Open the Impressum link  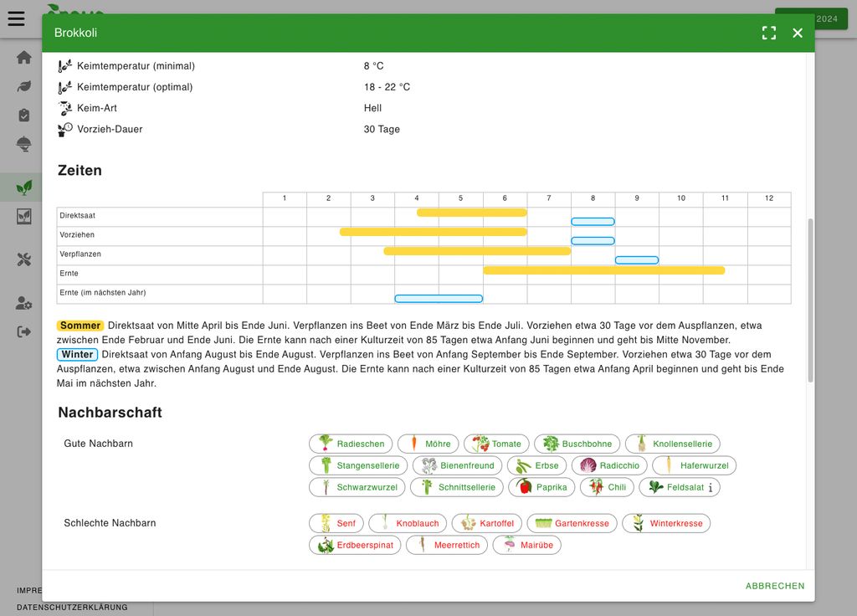(x=29, y=590)
